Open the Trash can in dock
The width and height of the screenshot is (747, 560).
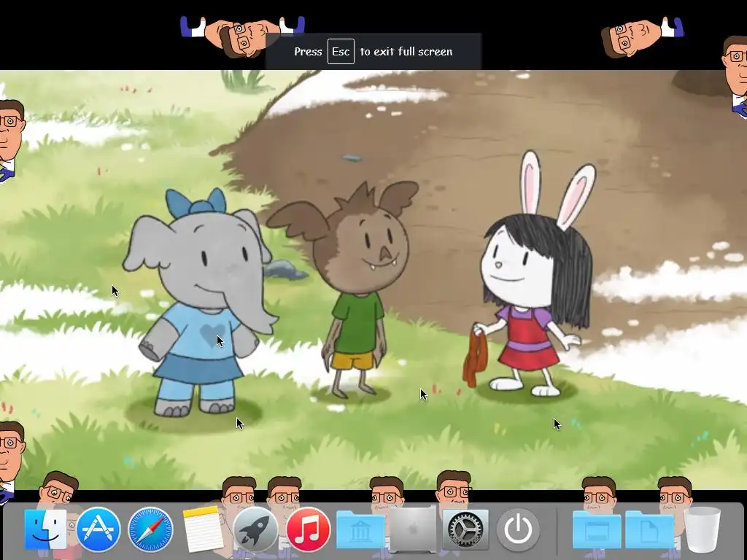(702, 529)
